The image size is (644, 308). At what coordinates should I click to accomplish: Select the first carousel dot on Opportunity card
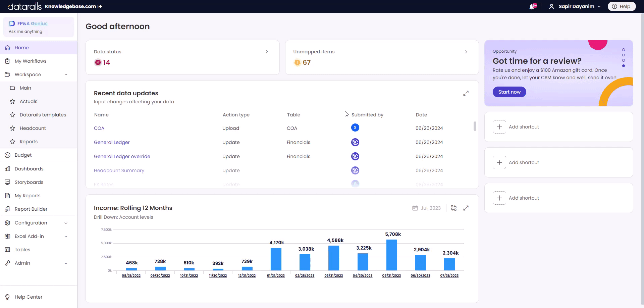tap(624, 50)
